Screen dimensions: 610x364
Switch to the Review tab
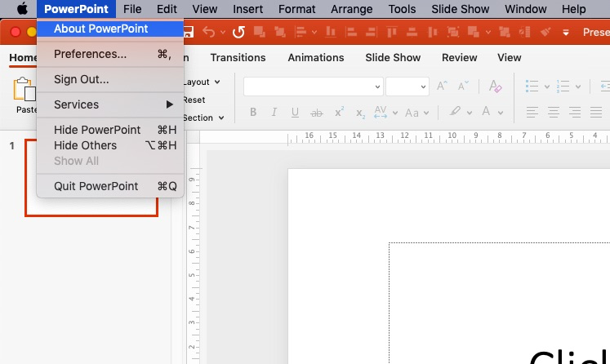click(460, 58)
